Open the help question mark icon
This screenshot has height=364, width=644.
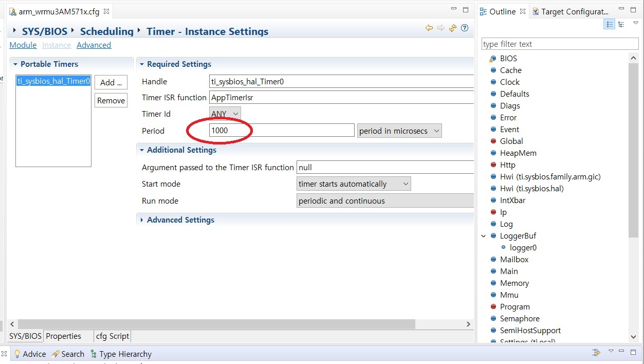pyautogui.click(x=465, y=28)
